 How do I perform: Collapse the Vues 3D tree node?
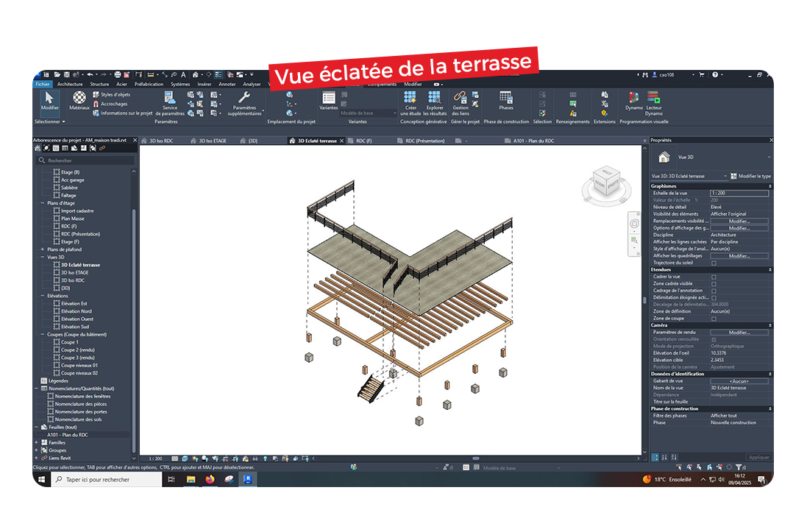click(43, 257)
